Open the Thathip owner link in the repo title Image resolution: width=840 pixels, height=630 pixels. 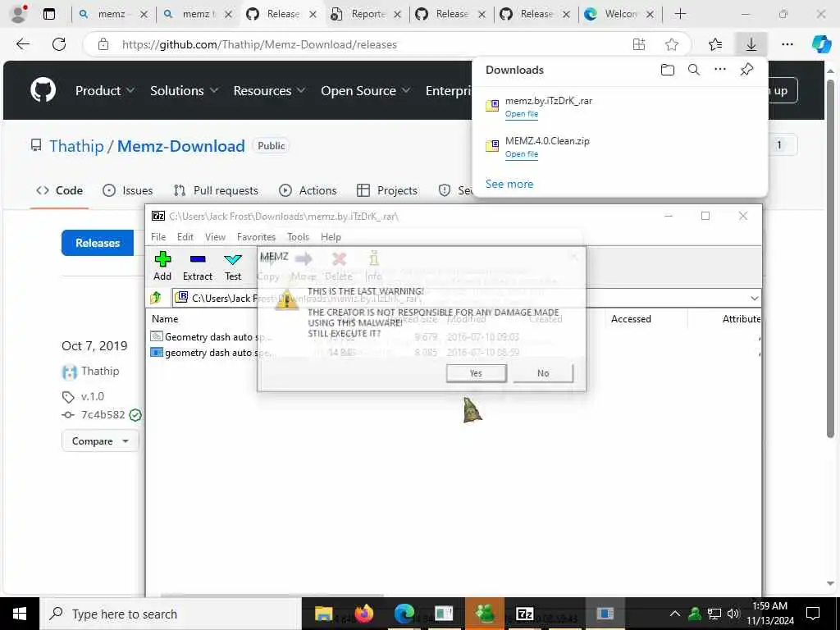pyautogui.click(x=76, y=146)
